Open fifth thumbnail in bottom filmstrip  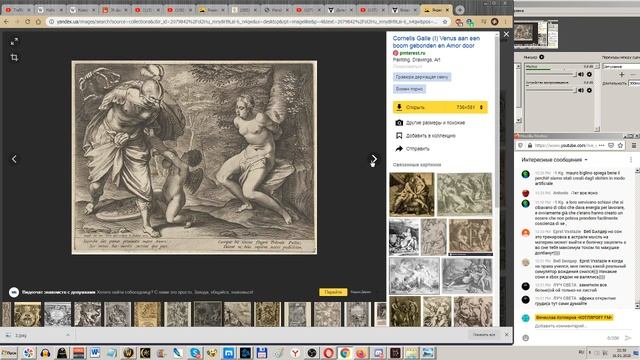(147, 314)
